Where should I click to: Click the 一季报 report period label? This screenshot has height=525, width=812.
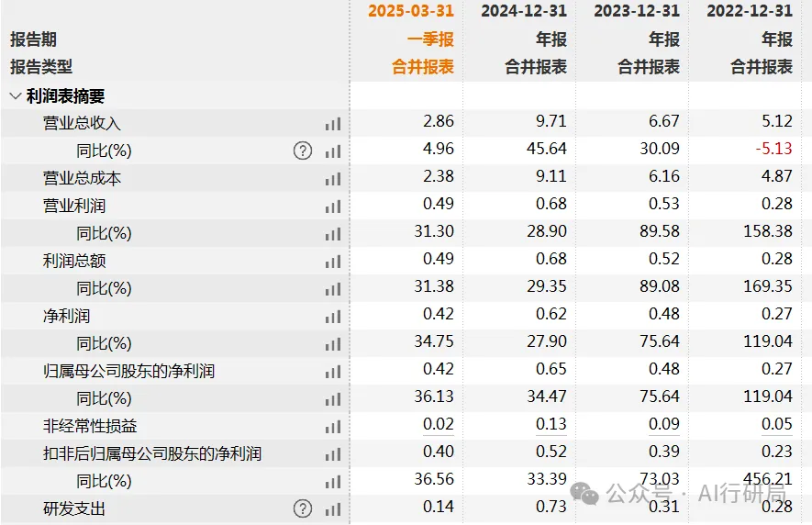[430, 39]
